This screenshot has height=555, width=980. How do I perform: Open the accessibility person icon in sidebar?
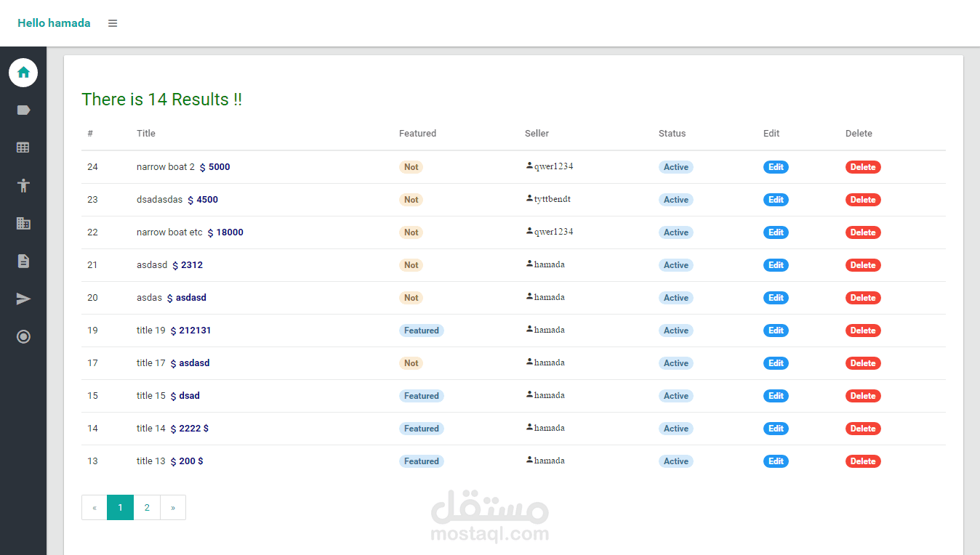(x=23, y=185)
